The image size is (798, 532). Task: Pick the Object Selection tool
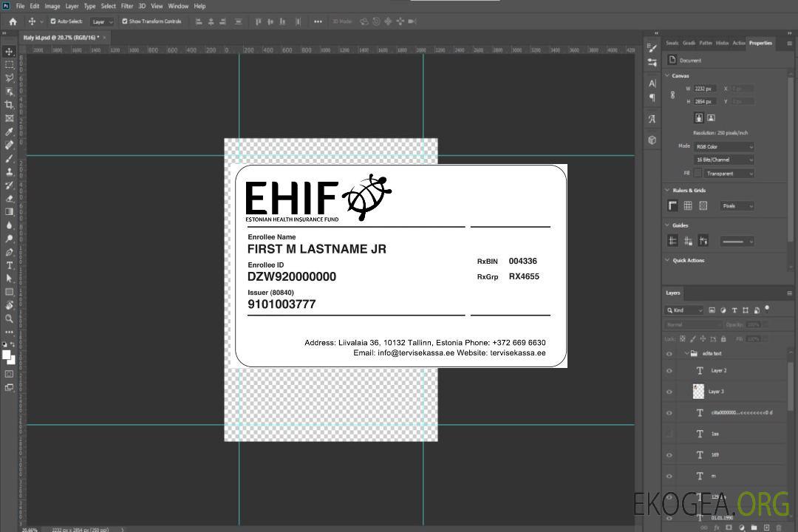pos(9,92)
